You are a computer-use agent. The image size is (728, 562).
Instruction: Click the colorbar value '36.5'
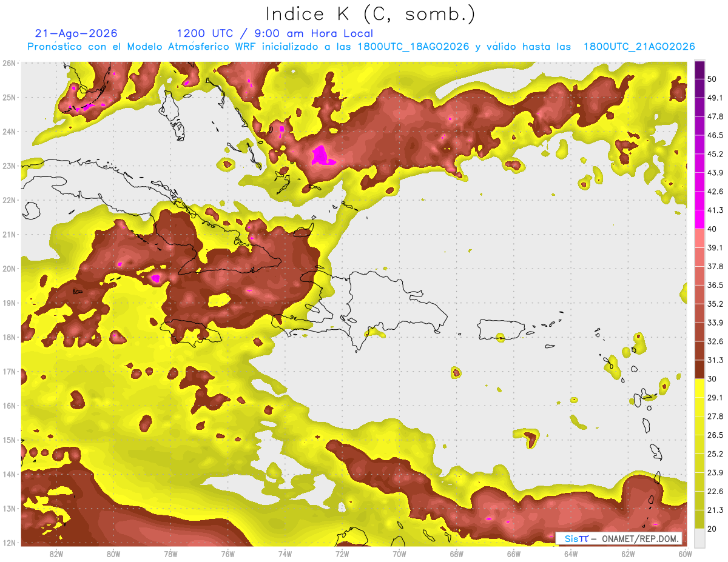coord(715,286)
